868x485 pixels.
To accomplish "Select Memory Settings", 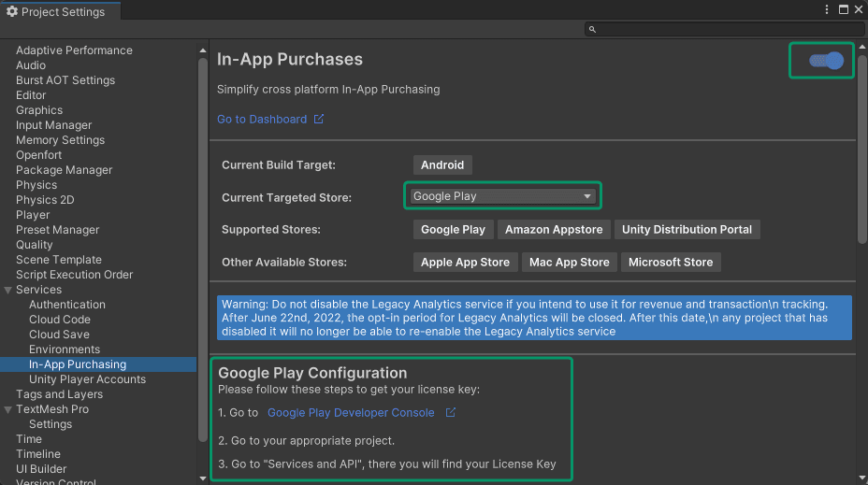I will click(x=60, y=140).
